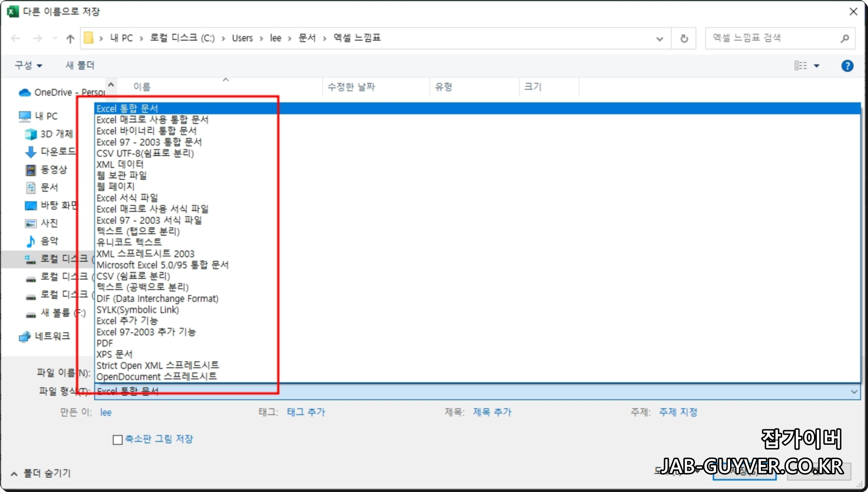The width and height of the screenshot is (868, 492).
Task: Select Excel 바이너리 통합 문서
Action: tap(477, 131)
